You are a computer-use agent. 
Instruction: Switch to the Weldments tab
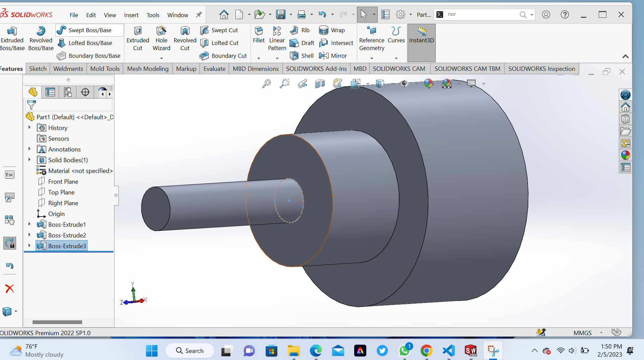click(68, 69)
